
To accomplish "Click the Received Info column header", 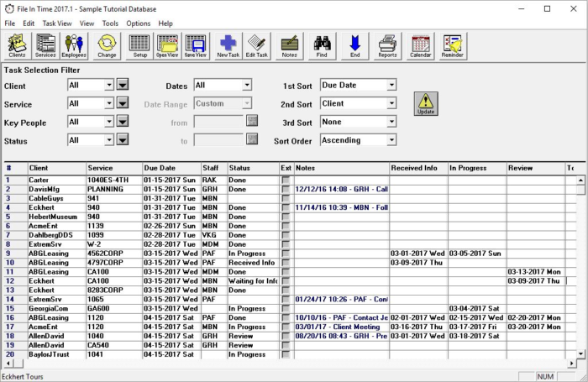I will 419,168.
